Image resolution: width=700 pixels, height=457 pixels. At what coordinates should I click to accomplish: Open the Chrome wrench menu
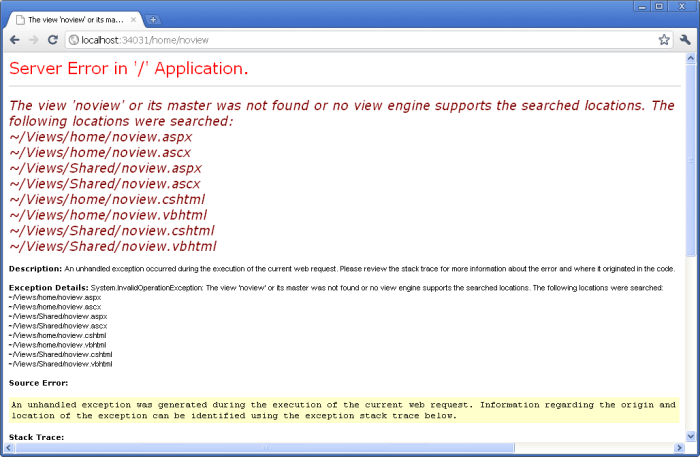tap(685, 40)
